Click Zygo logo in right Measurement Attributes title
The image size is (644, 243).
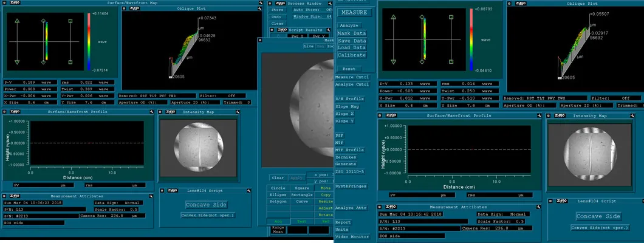tap(390, 207)
